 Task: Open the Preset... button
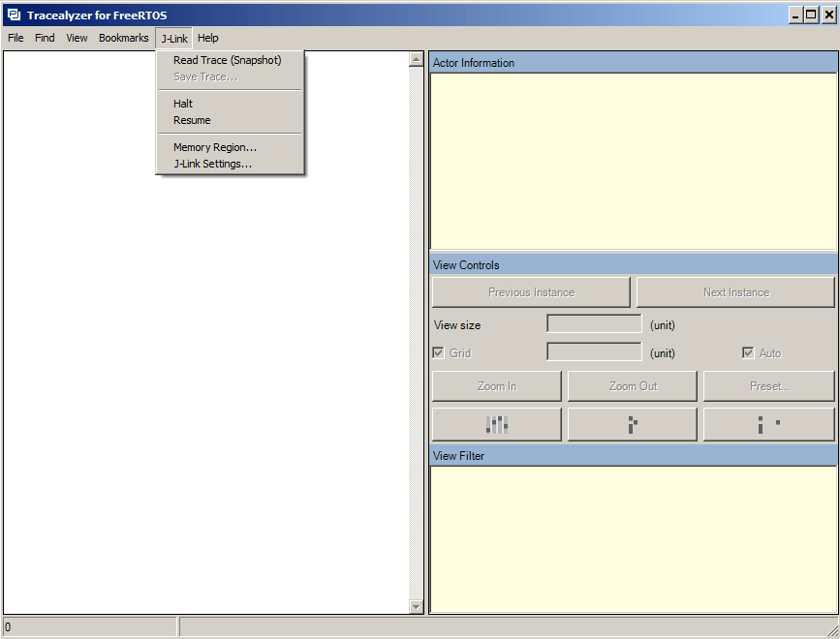768,386
